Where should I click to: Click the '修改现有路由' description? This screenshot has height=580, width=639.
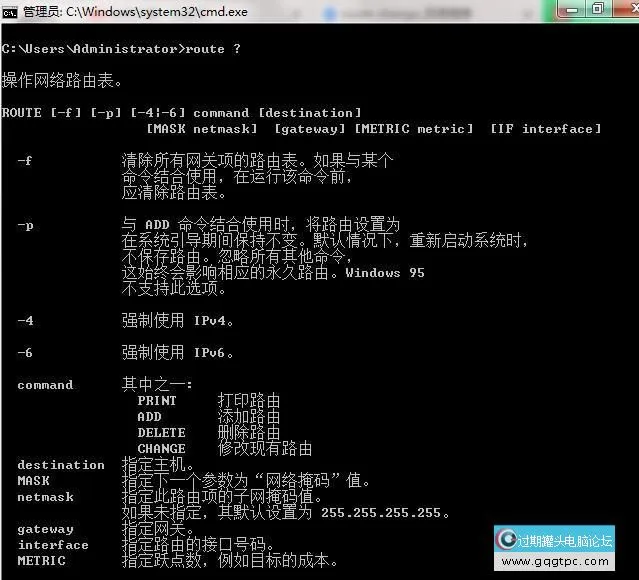(x=265, y=448)
